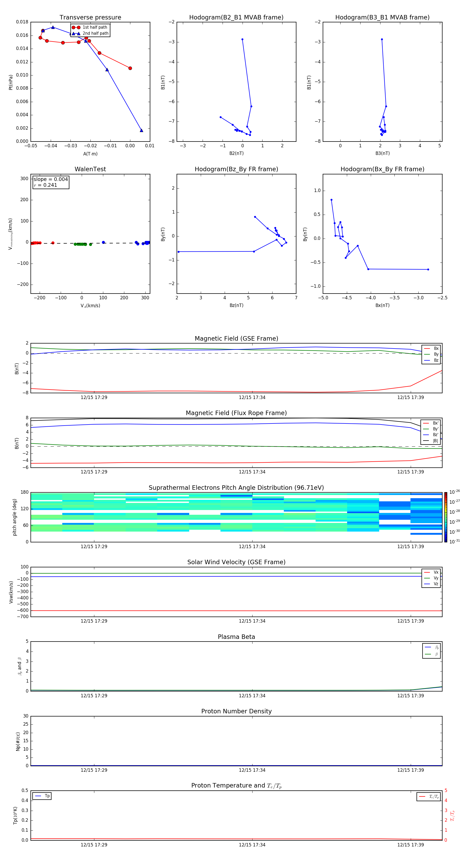
Task: Click 'Bz(nT)' axis label under hodogram
Action: (x=236, y=305)
